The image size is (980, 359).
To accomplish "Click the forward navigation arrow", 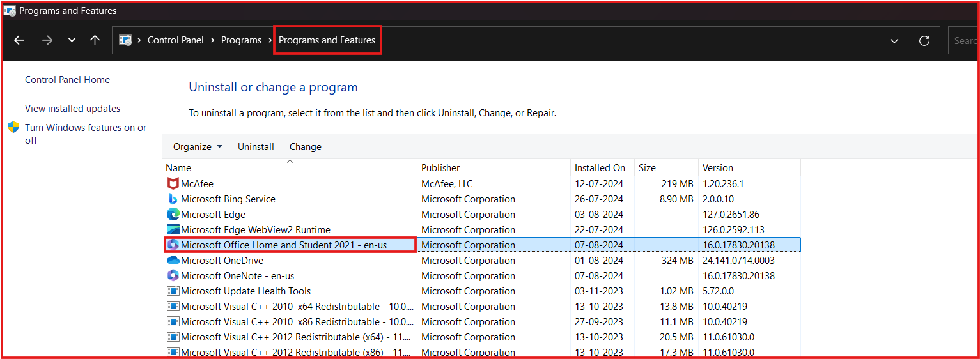I will click(x=47, y=40).
